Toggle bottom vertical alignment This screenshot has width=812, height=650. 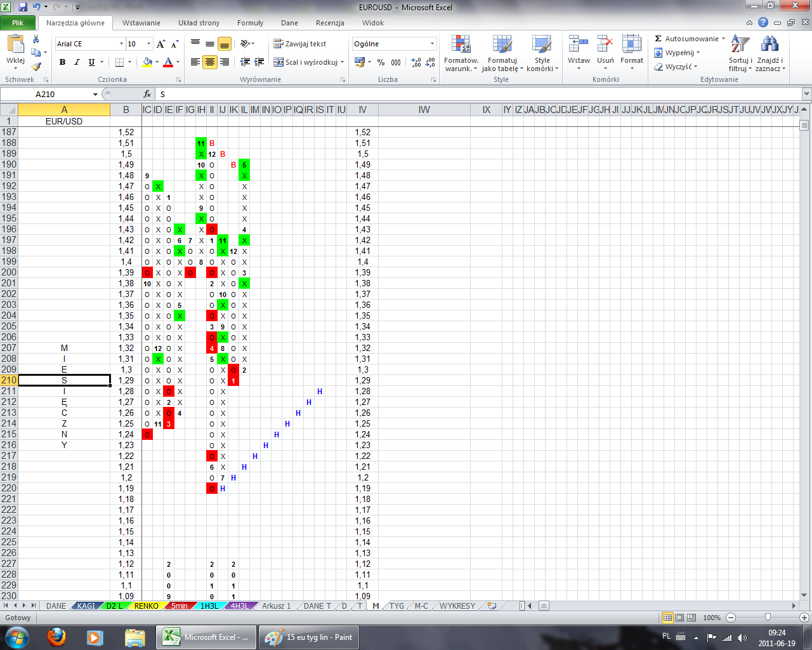point(225,44)
